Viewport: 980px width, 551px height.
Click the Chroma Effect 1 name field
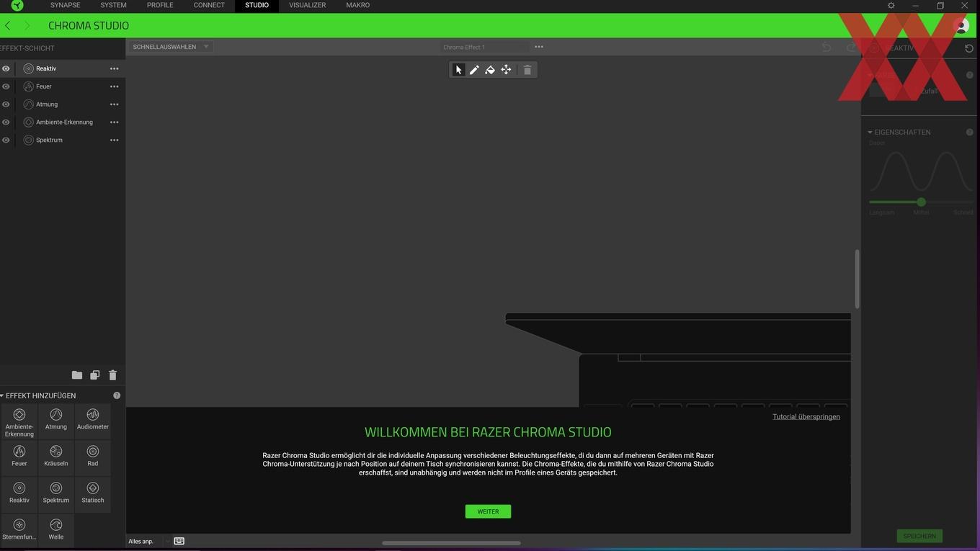(485, 47)
